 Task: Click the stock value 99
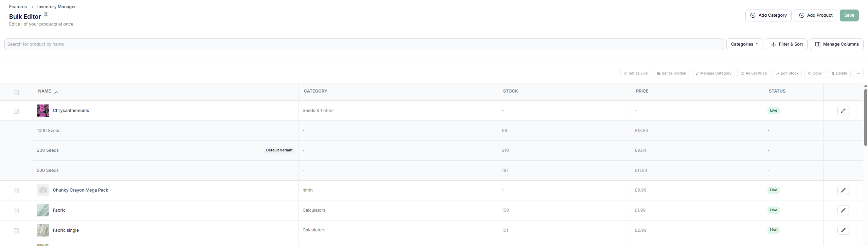(x=504, y=131)
